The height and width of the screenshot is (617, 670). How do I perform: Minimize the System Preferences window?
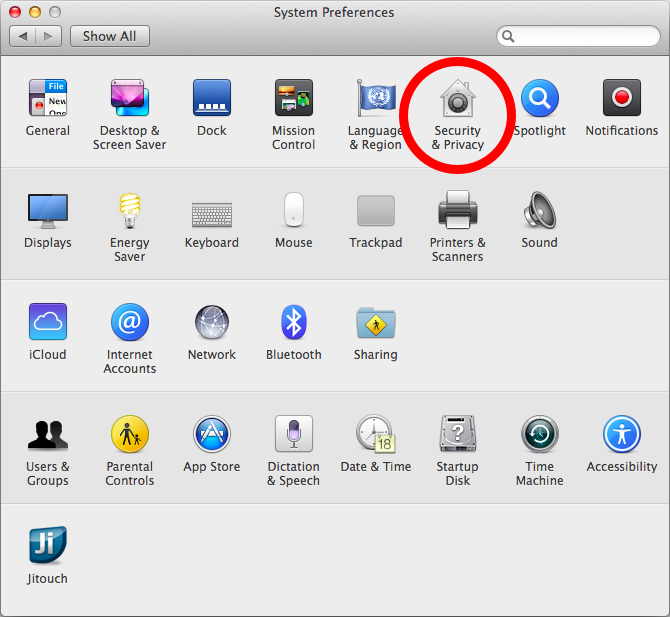tap(35, 12)
